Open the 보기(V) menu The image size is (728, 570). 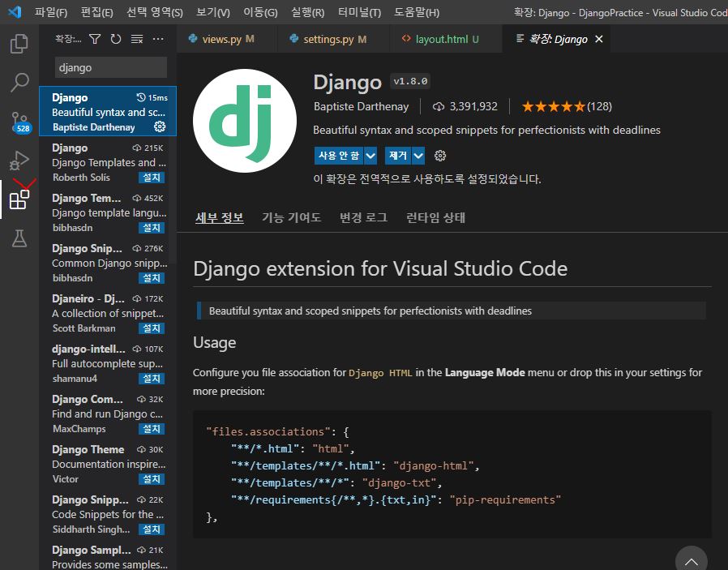click(212, 12)
